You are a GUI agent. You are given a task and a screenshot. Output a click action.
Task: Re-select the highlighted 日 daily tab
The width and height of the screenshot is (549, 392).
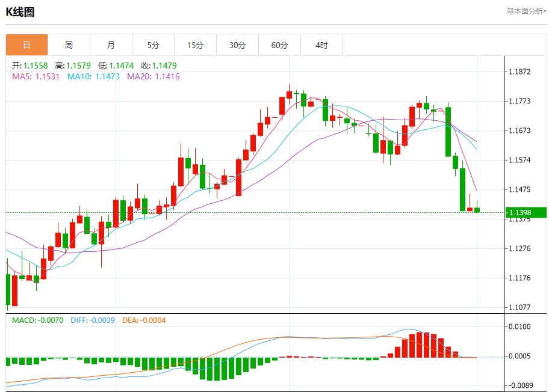[x=26, y=44]
